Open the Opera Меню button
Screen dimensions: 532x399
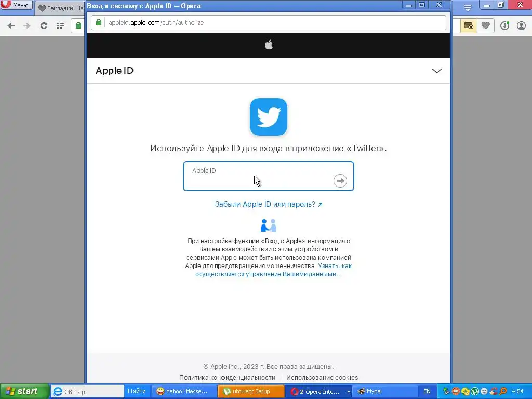(x=16, y=5)
